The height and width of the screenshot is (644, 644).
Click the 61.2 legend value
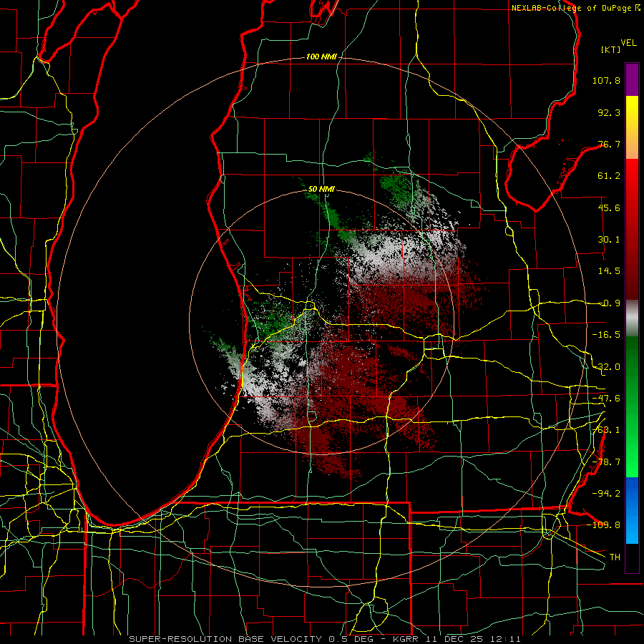click(609, 176)
